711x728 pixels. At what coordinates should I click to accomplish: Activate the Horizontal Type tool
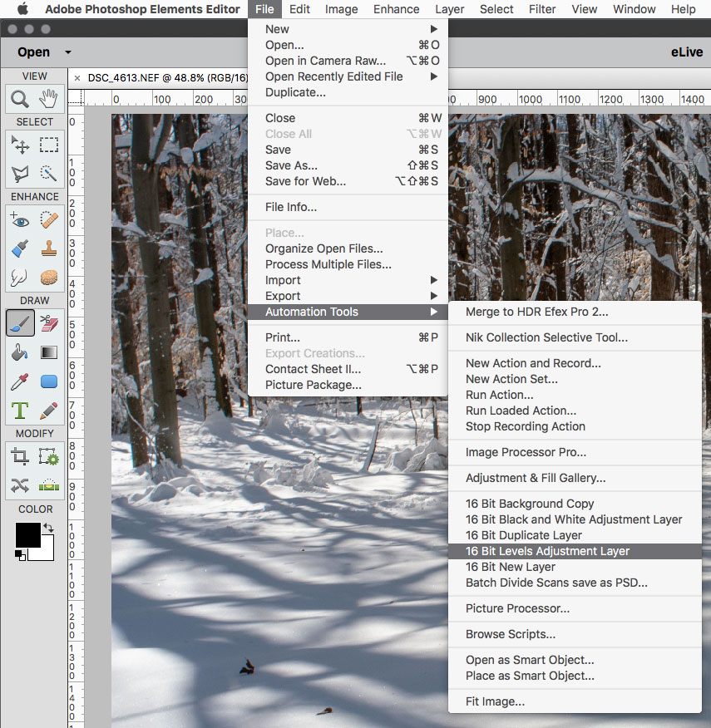[x=18, y=411]
